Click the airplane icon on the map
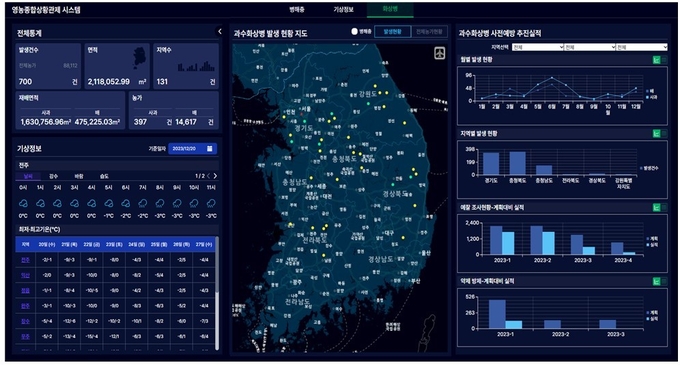The image size is (680, 365). pyautogui.click(x=440, y=53)
